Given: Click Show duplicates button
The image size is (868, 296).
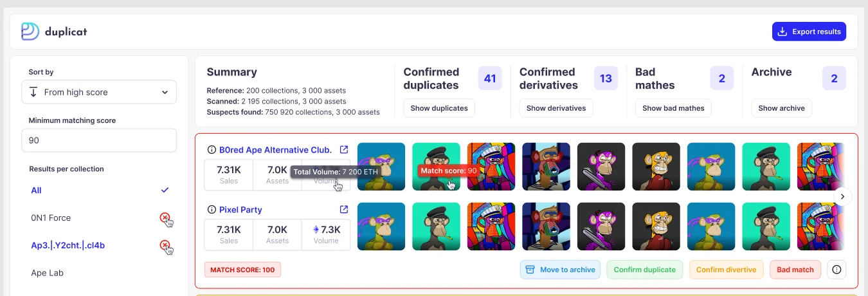Looking at the screenshot, I should (439, 108).
